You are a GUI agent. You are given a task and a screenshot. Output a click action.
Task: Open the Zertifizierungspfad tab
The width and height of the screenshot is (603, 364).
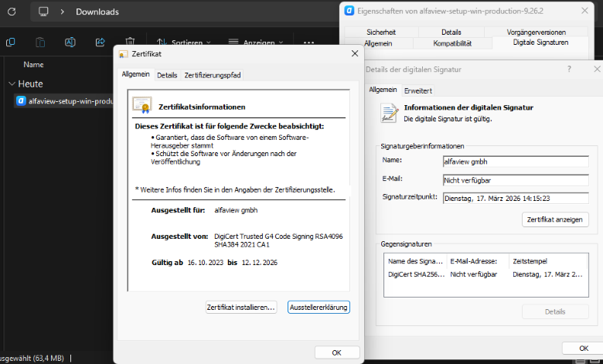[x=213, y=75]
